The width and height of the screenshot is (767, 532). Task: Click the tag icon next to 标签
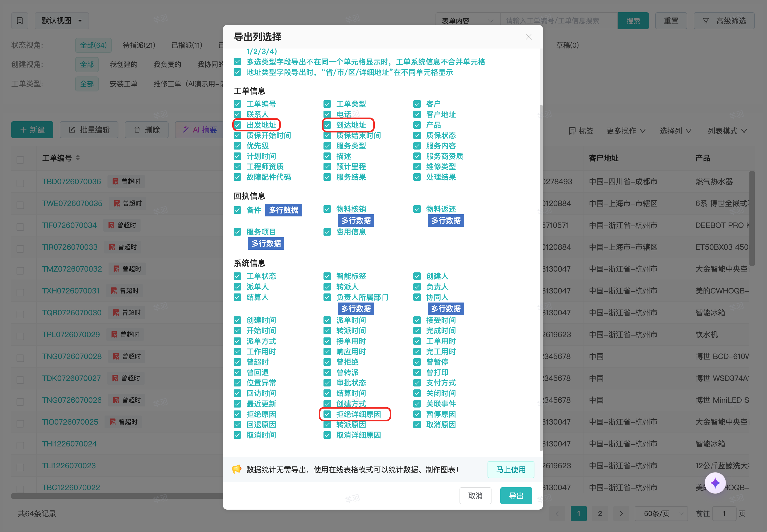pyautogui.click(x=572, y=131)
